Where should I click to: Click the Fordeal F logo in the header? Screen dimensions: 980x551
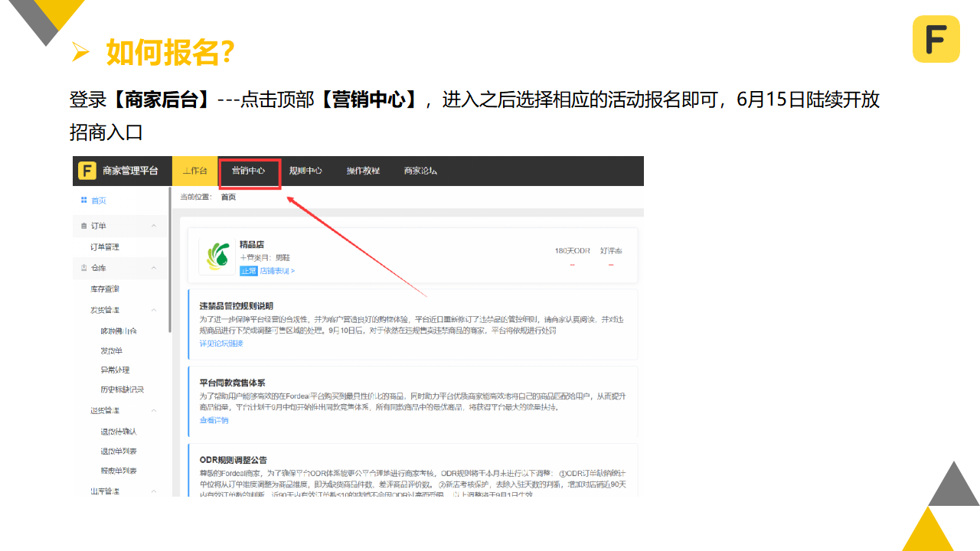point(87,171)
